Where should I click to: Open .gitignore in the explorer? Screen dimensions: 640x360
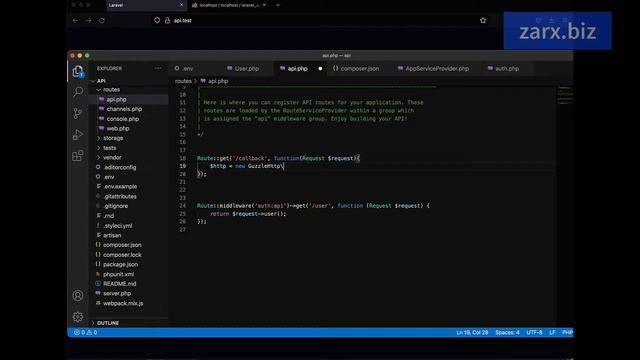(x=115, y=206)
